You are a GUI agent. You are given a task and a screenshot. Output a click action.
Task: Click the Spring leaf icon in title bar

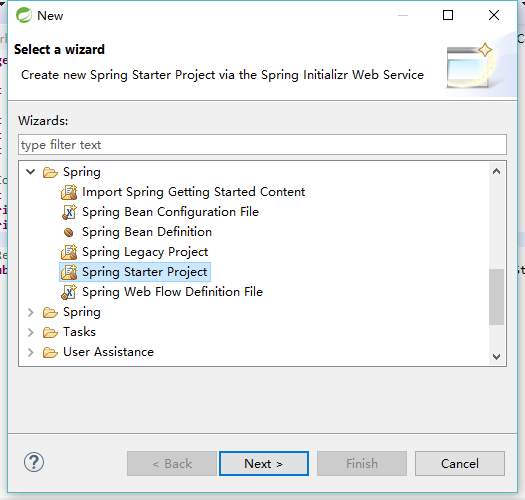pyautogui.click(x=24, y=15)
